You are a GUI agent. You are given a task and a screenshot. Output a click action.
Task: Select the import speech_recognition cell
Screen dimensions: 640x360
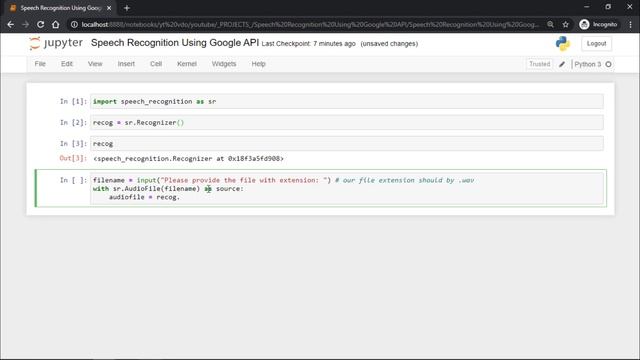coord(347,101)
